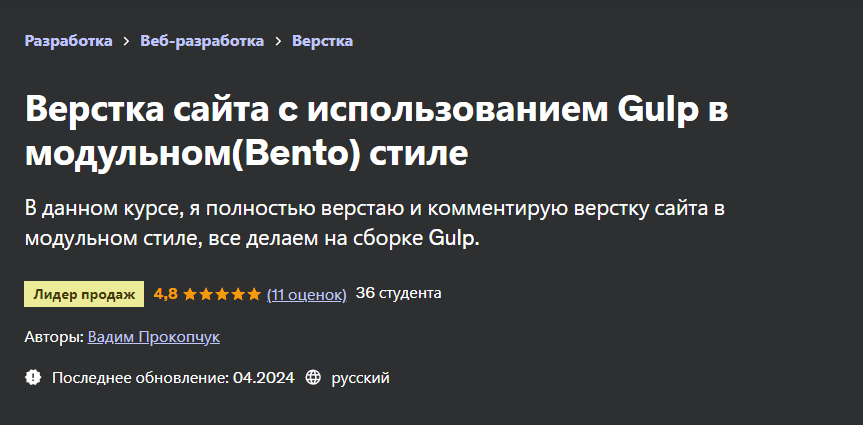
Task: Open the (11 оценок) ratings link
Action: [x=307, y=294]
